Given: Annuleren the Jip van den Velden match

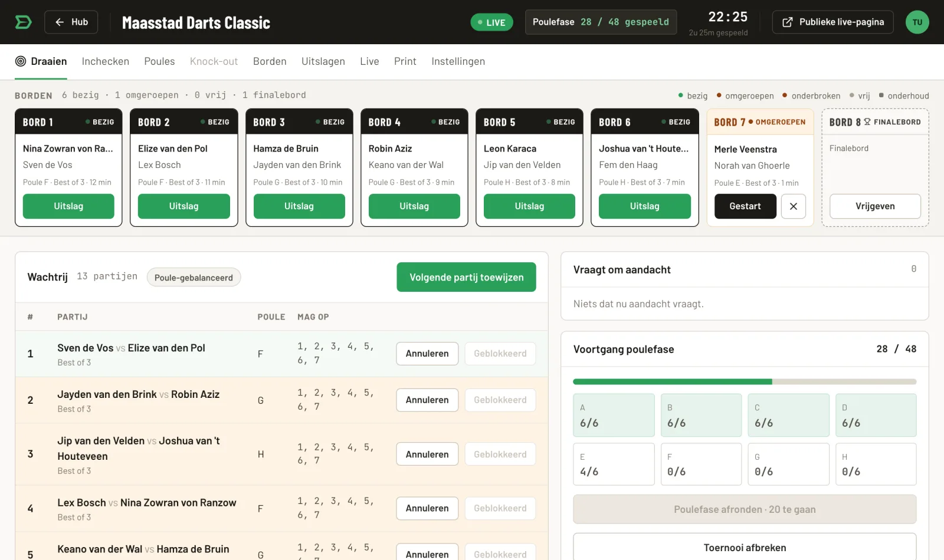Looking at the screenshot, I should click(x=427, y=454).
